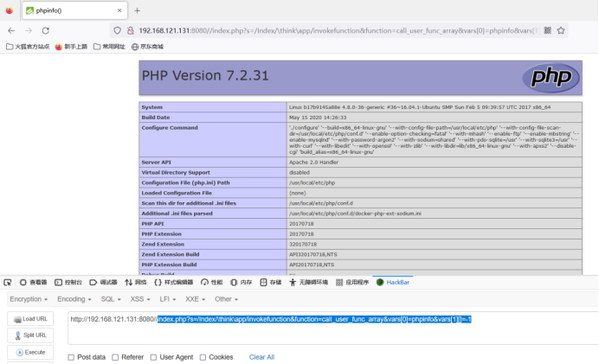Open the Encoding dropdown in HackBar

74,299
